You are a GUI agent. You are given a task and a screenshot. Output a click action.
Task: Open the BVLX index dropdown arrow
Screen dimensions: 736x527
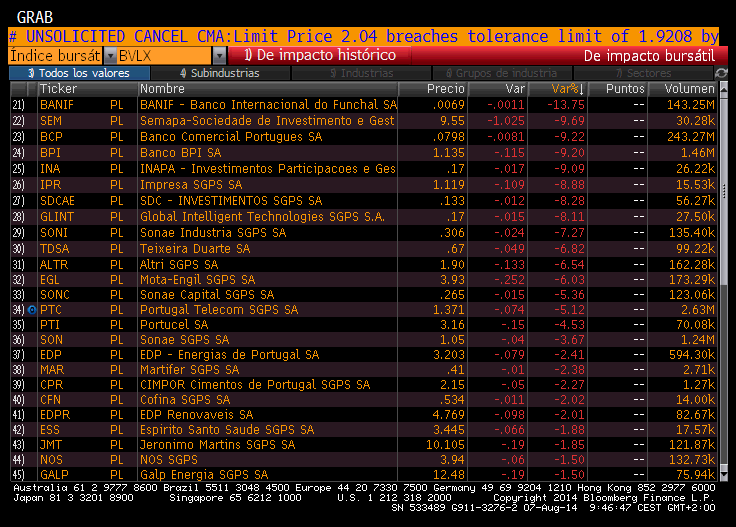[219, 56]
